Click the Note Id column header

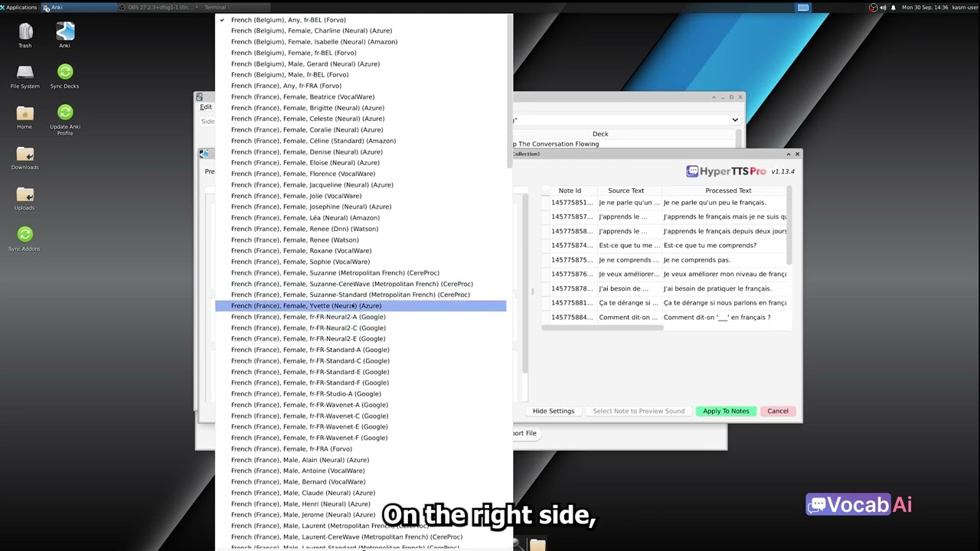click(570, 191)
